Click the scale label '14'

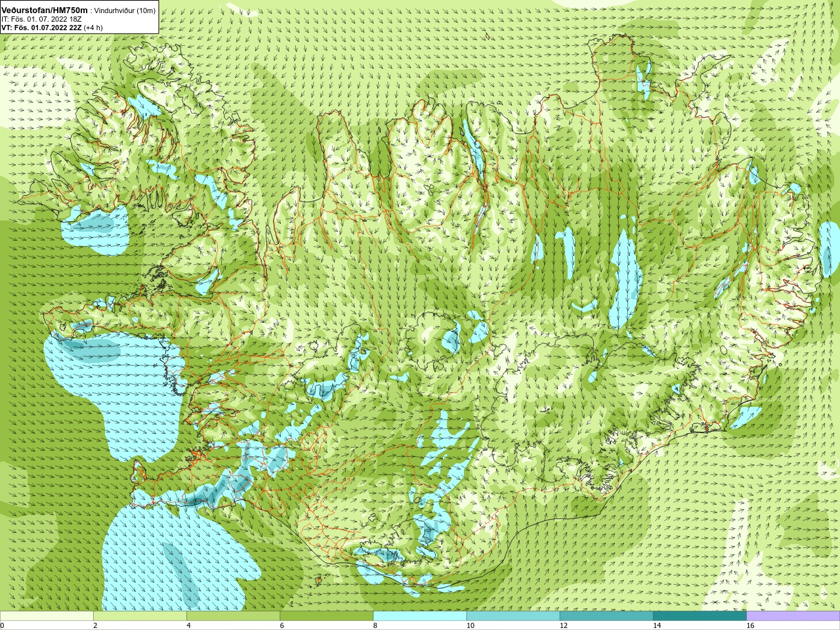tap(658, 625)
